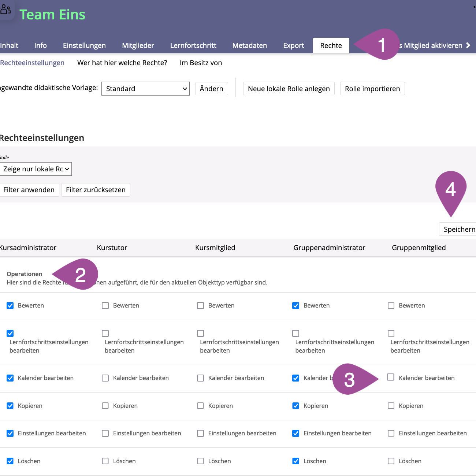Enable 'Kalender bearbeiten' for Gruppenmitglied
Screen dimensions: 476x476
(x=391, y=377)
